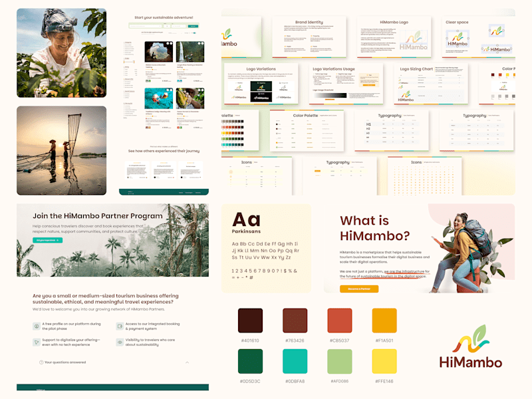This screenshot has width=532, height=399.
Task: Open the dropdown left of the teal search button
Action: pyautogui.click(x=179, y=26)
